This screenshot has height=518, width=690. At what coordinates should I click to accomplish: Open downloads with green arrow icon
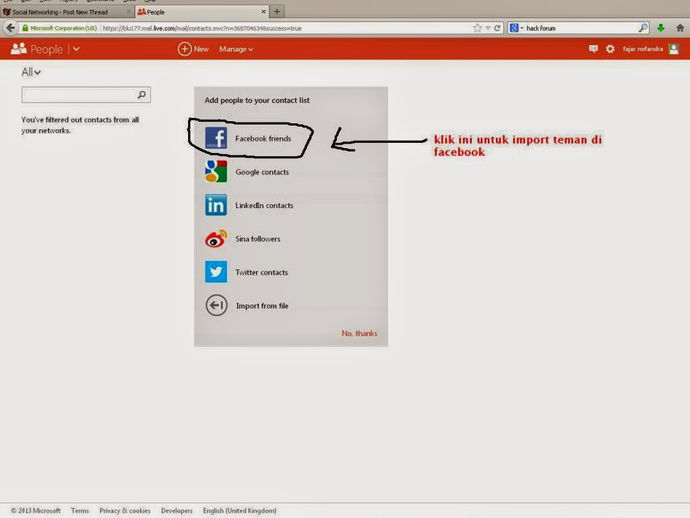(x=661, y=28)
